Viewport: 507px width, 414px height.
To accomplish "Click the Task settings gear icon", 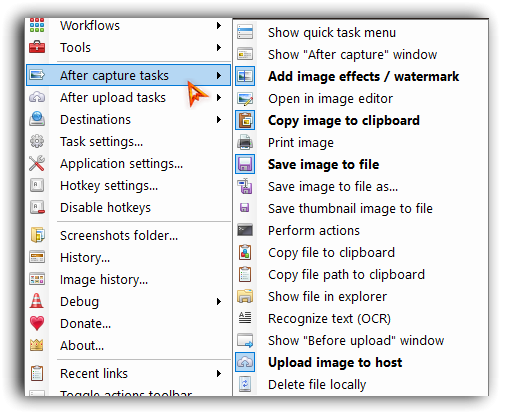I will pos(37,141).
